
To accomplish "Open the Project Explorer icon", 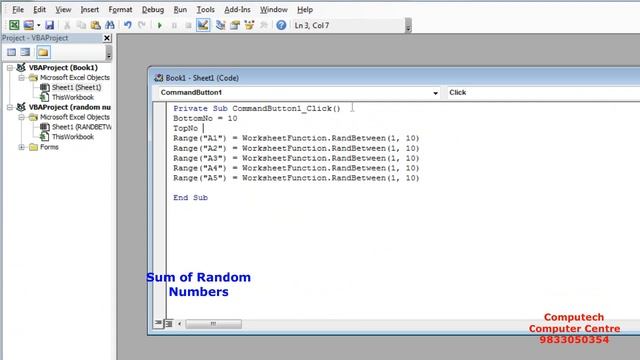I will [220, 25].
